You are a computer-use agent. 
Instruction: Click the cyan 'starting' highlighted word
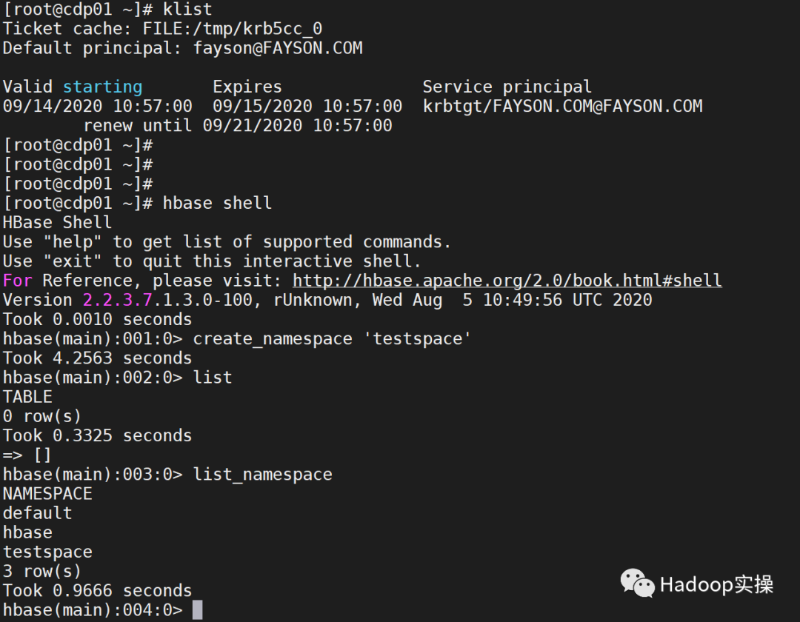(103, 87)
